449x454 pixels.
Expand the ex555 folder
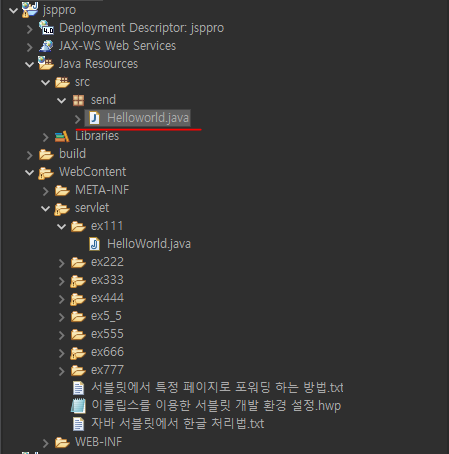62,335
